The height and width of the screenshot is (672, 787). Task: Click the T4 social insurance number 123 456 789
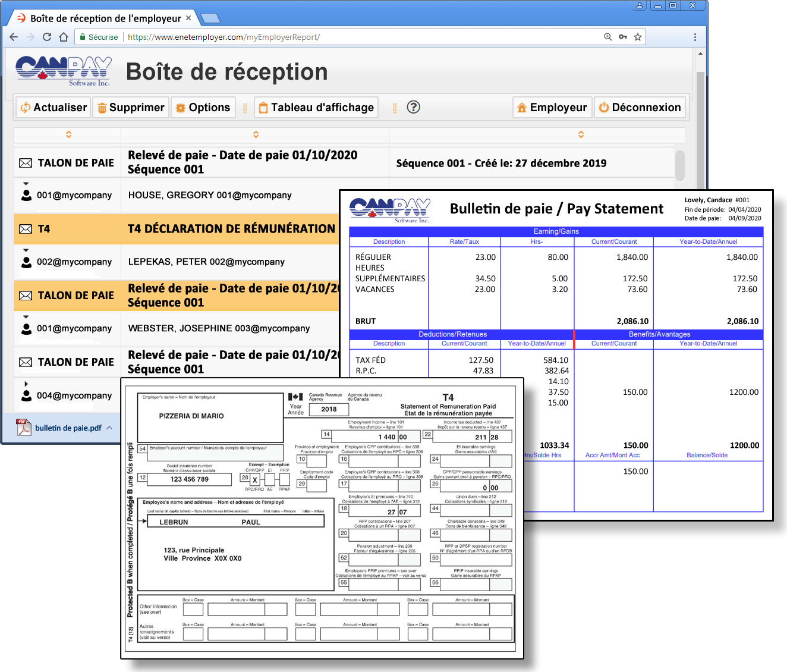pyautogui.click(x=189, y=479)
